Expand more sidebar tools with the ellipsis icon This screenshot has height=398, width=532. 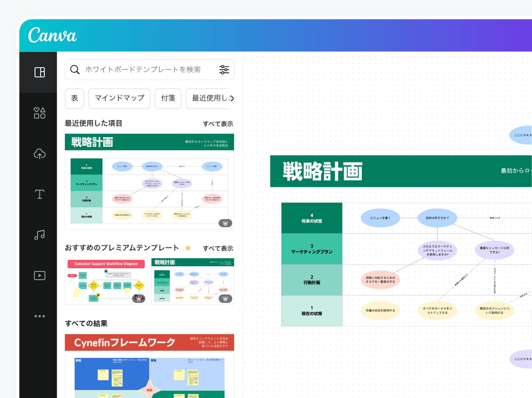tap(39, 316)
